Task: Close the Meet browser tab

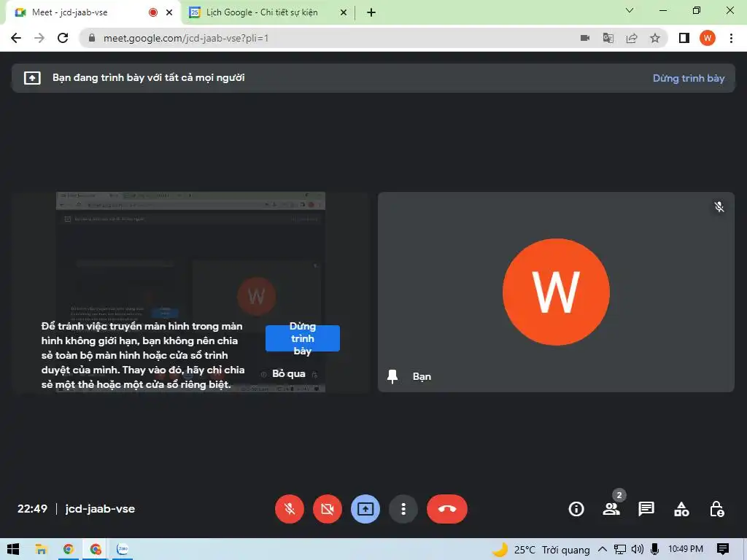Action: pyautogui.click(x=169, y=12)
